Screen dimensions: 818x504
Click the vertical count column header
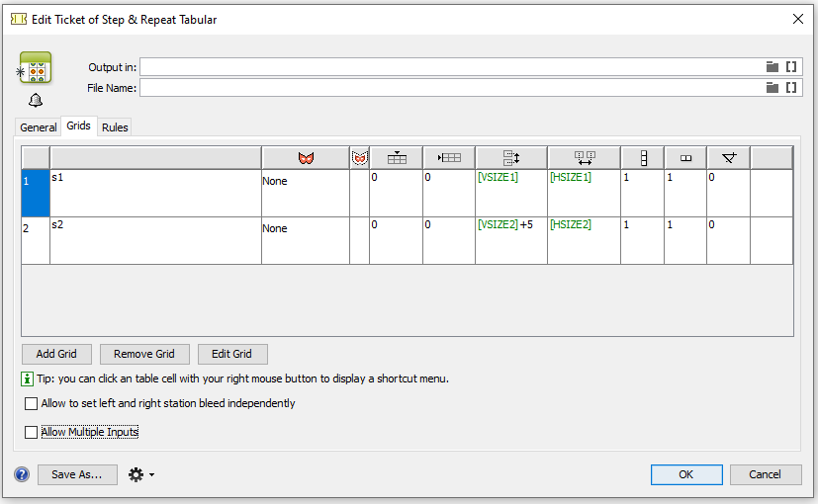click(643, 158)
